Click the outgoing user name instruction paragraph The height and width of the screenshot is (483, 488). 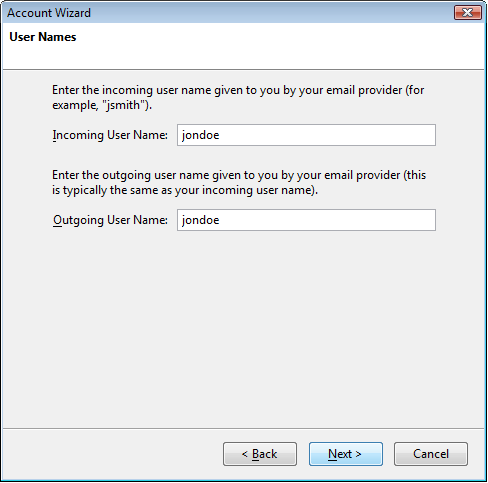click(239, 183)
